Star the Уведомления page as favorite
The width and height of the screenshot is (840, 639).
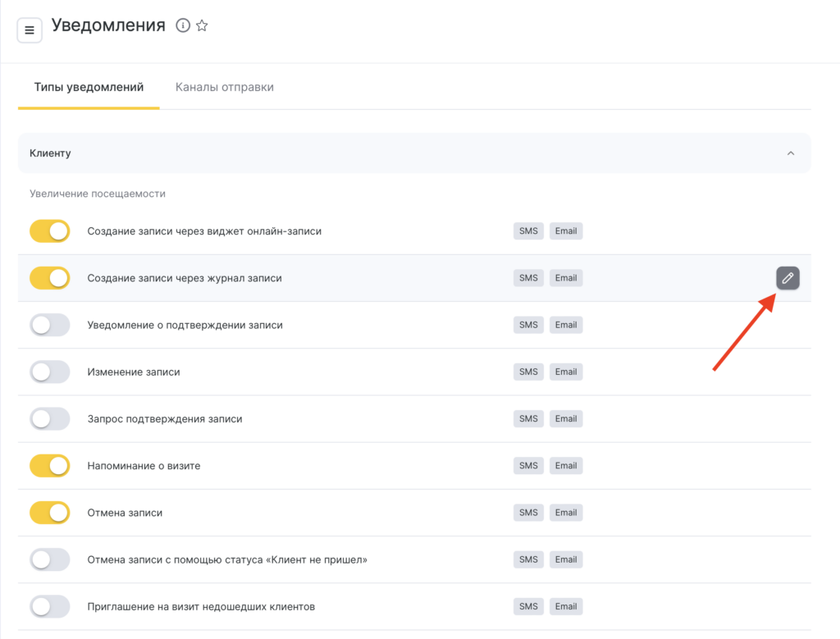[x=202, y=25]
